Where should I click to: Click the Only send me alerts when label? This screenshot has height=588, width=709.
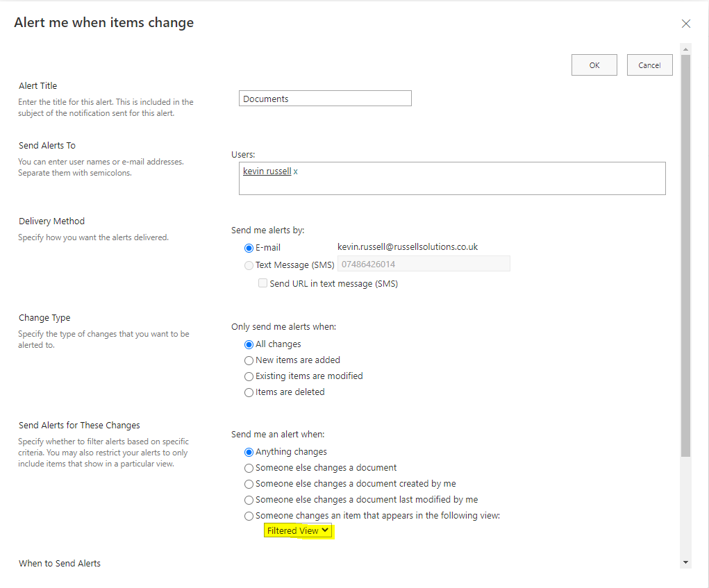283,327
